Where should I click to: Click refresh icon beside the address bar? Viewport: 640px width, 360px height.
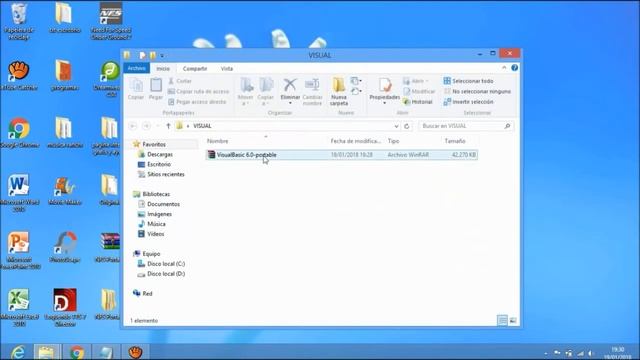(407, 126)
